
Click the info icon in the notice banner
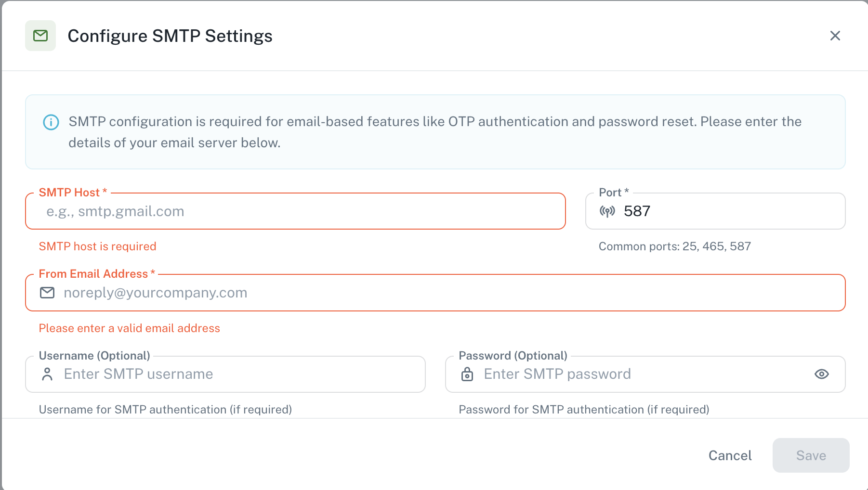coord(50,122)
